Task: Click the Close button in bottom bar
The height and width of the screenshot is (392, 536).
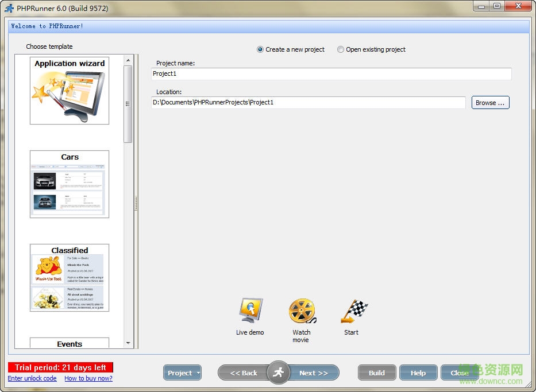Action: click(460, 372)
